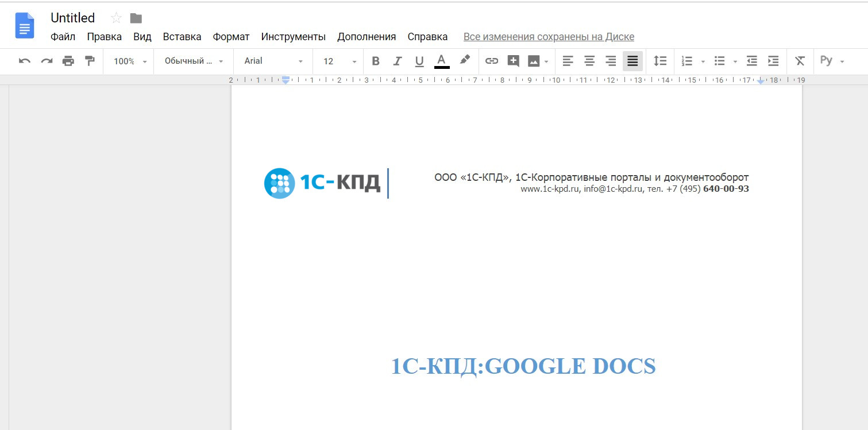Click the right indent marker on ruler
The width and height of the screenshot is (868, 430).
761,82
